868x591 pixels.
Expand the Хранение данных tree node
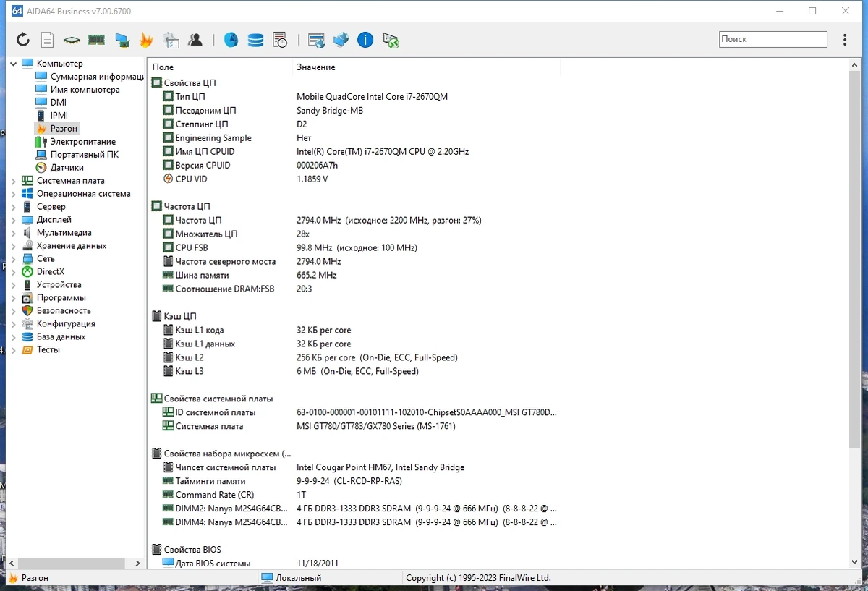pyautogui.click(x=13, y=246)
